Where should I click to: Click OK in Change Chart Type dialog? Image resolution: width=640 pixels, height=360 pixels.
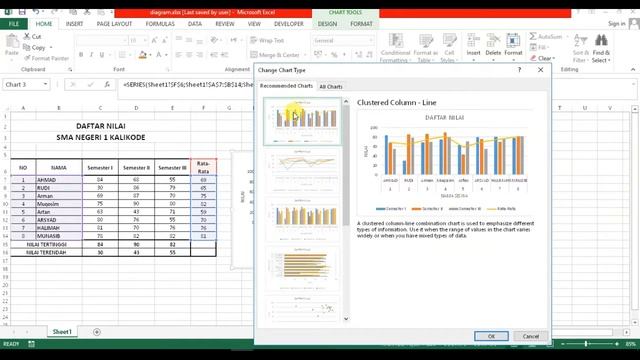coord(491,336)
